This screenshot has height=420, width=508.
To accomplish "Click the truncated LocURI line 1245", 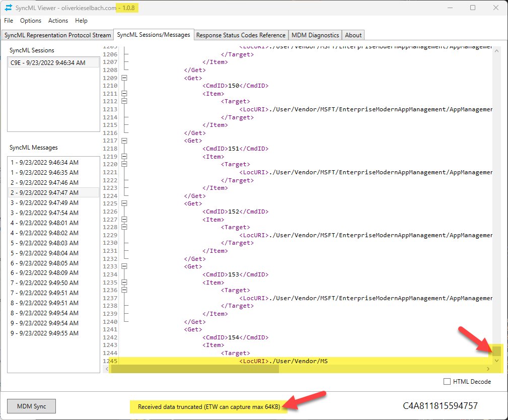I will [x=283, y=361].
